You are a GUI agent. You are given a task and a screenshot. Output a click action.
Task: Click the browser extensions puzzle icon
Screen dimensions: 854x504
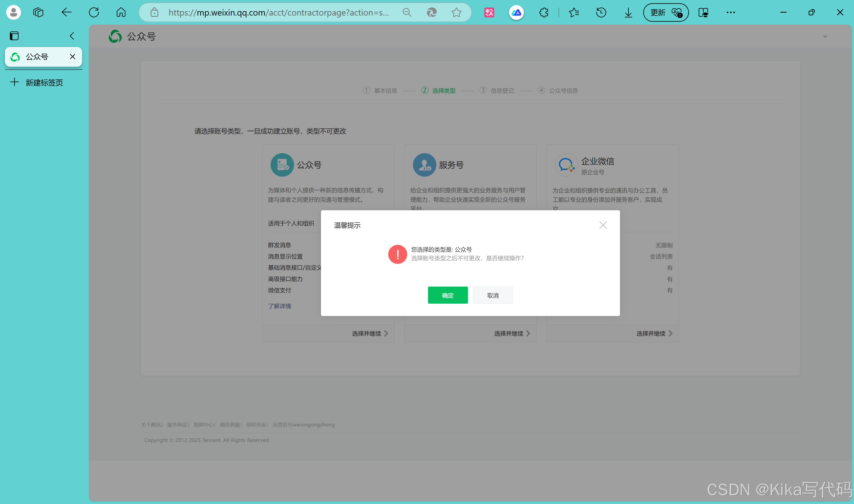(544, 13)
